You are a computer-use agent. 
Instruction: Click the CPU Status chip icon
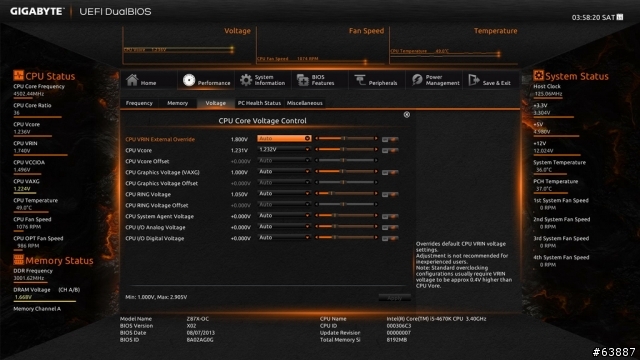click(x=18, y=75)
